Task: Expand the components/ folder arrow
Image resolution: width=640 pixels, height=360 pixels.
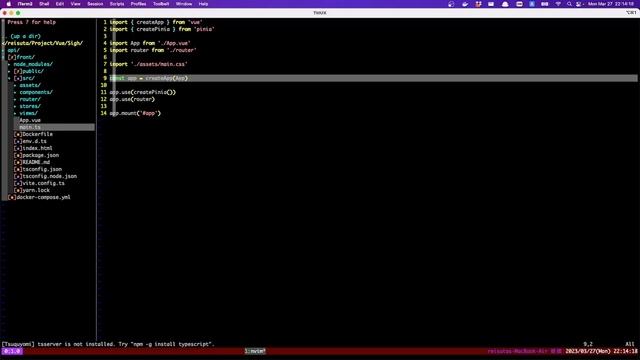Action: pyautogui.click(x=16, y=92)
